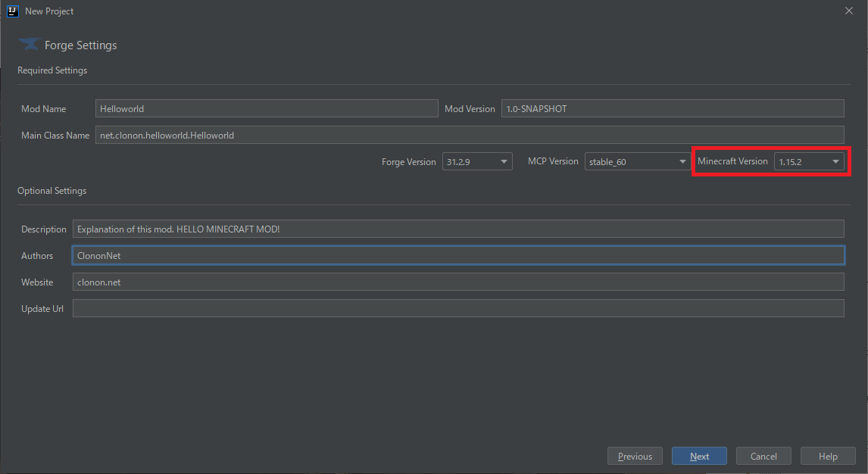Image resolution: width=868 pixels, height=474 pixels.
Task: Click the Authors input field
Action: pyautogui.click(x=458, y=255)
